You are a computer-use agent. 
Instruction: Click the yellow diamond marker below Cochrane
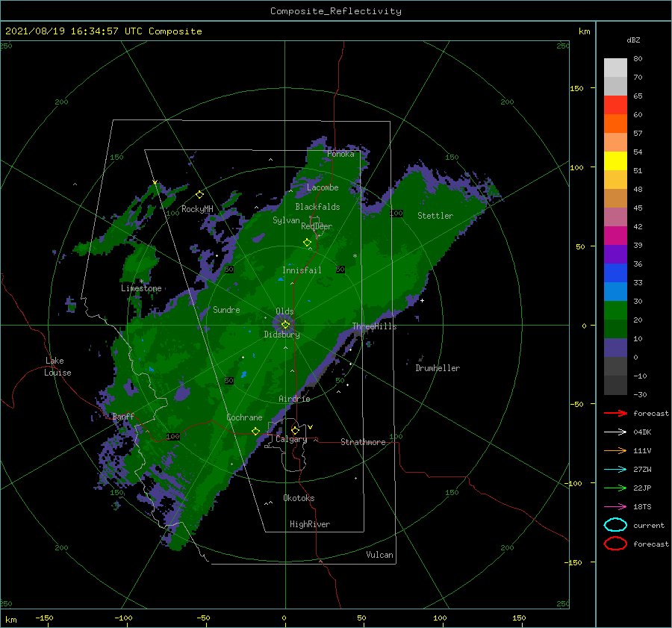click(x=255, y=431)
